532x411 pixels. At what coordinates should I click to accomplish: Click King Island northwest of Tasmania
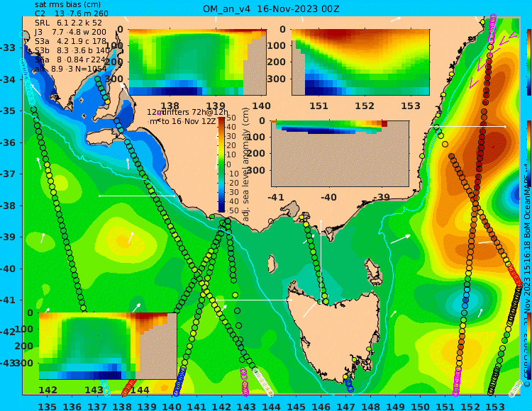click(272, 264)
